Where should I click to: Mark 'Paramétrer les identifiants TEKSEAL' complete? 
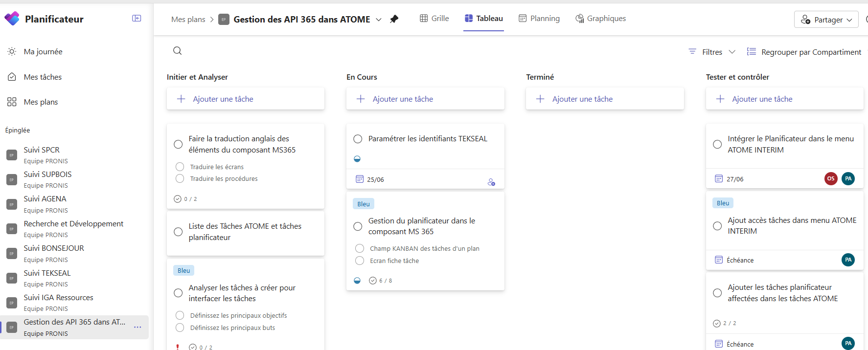tap(358, 139)
